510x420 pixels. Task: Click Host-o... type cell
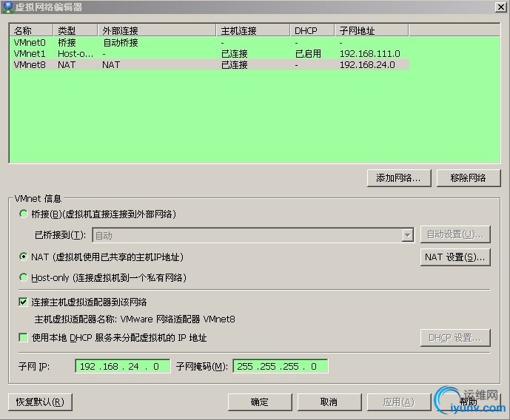tap(76, 53)
